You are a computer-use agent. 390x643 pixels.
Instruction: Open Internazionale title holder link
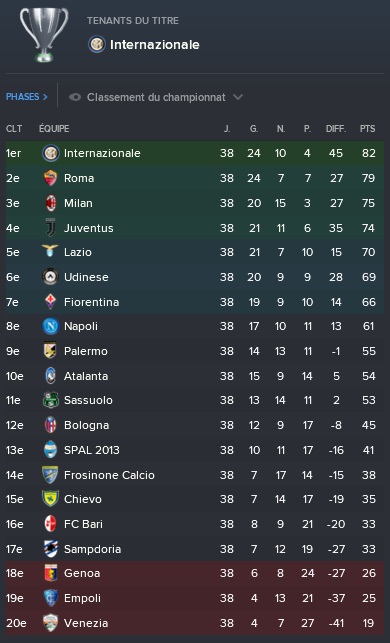point(155,45)
